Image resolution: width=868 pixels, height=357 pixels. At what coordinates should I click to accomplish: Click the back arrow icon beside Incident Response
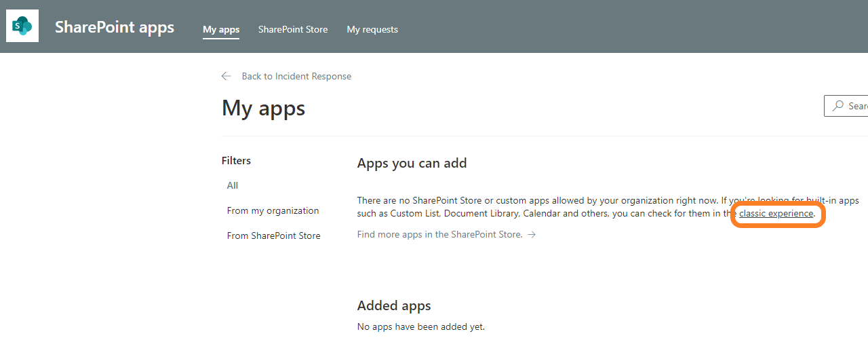(x=226, y=76)
